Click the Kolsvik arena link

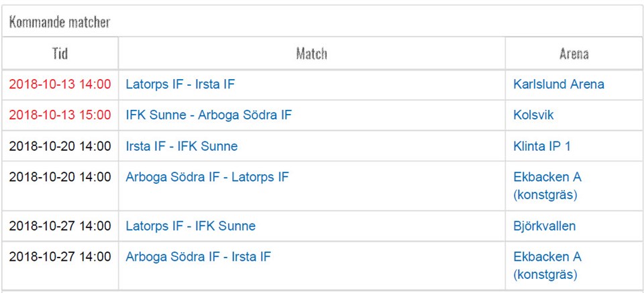click(x=533, y=115)
